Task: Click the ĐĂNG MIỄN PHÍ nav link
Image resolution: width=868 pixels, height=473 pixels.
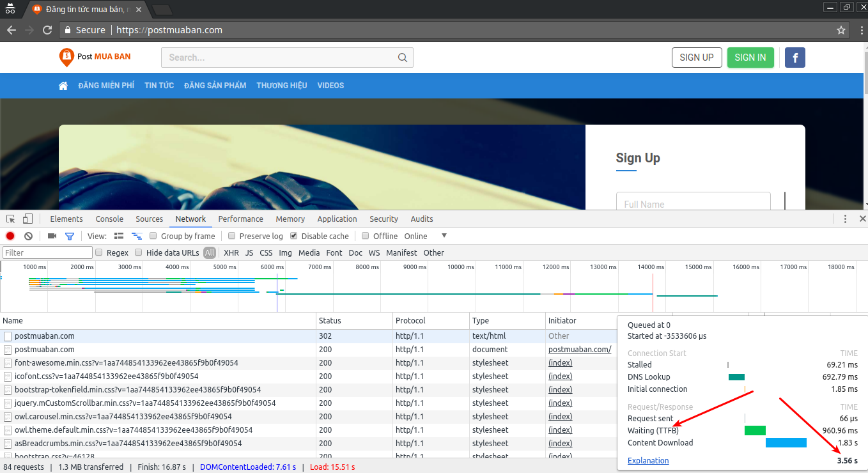Action: pos(106,86)
